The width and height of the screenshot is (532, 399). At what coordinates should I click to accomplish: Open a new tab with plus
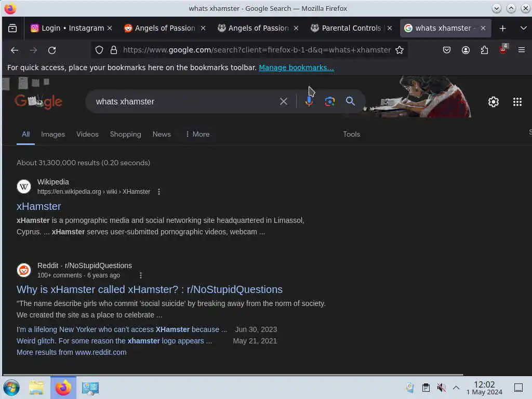pyautogui.click(x=502, y=28)
